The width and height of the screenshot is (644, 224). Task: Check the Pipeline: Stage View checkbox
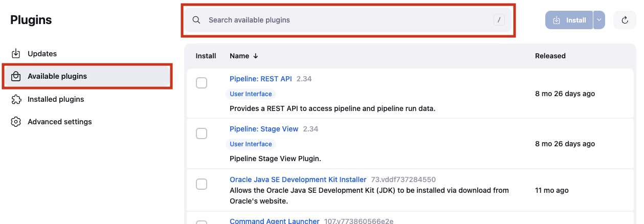(x=202, y=133)
